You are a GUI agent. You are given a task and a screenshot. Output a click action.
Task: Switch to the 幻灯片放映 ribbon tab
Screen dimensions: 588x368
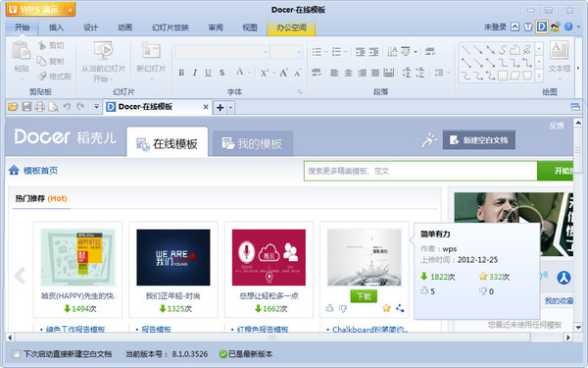click(x=171, y=27)
